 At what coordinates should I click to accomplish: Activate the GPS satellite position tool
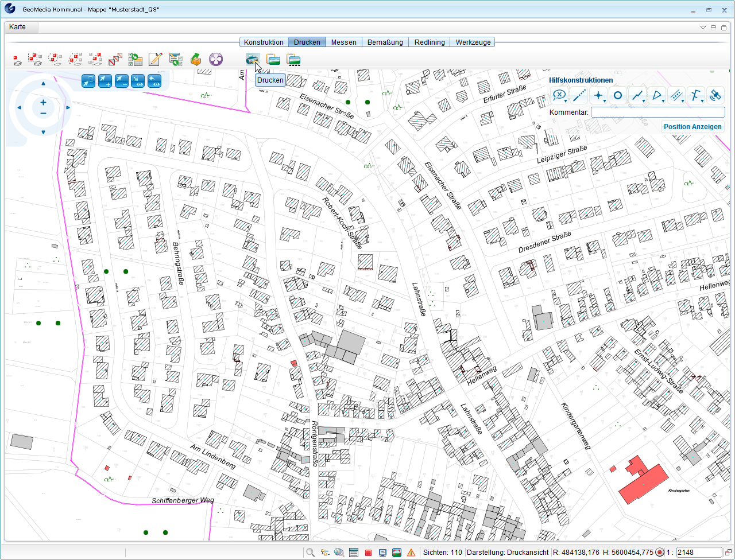pos(715,96)
